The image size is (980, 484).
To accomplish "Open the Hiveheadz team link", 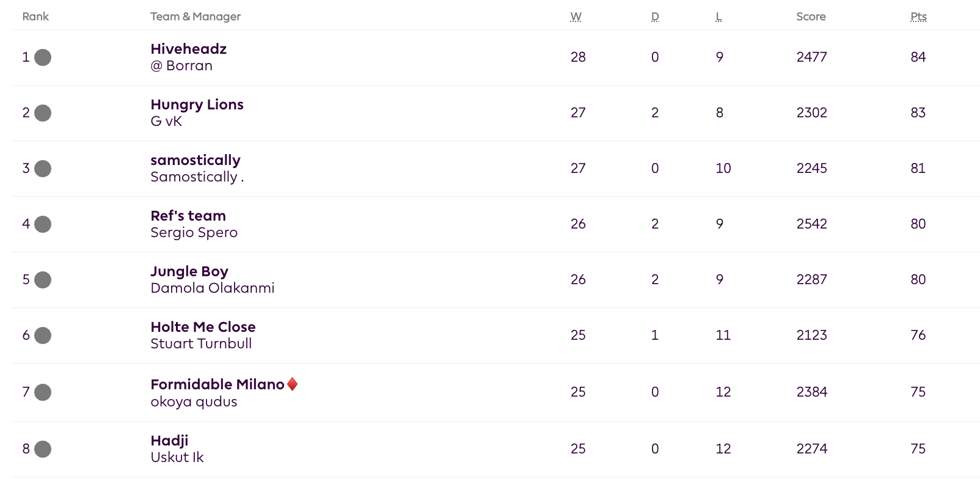I will point(188,49).
